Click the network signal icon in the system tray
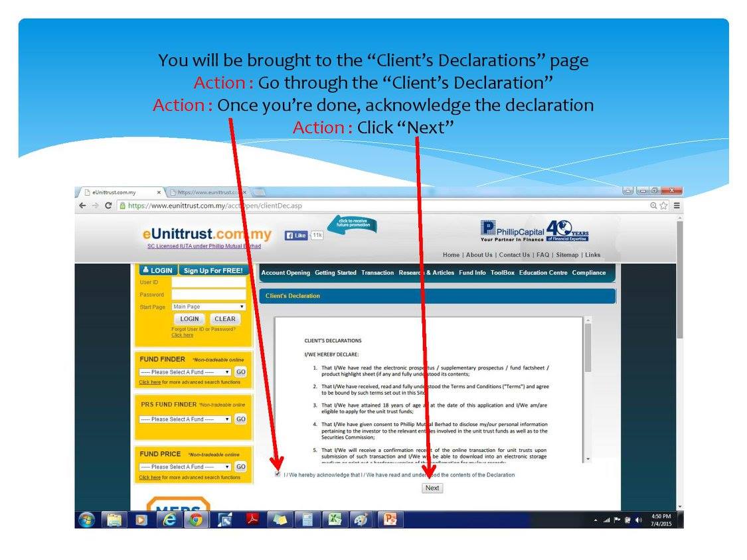The width and height of the screenshot is (747, 560). coord(606,520)
